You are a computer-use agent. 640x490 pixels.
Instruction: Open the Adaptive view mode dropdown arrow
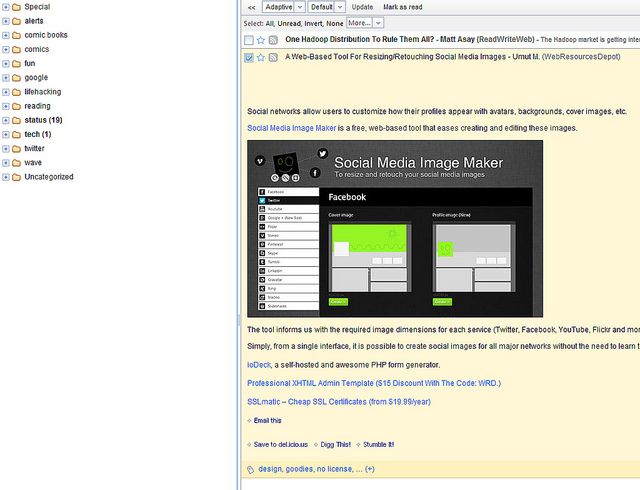[x=300, y=7]
